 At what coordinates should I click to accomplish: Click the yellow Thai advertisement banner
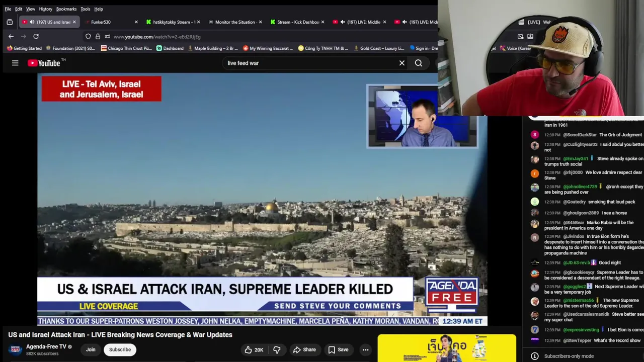[x=447, y=348]
